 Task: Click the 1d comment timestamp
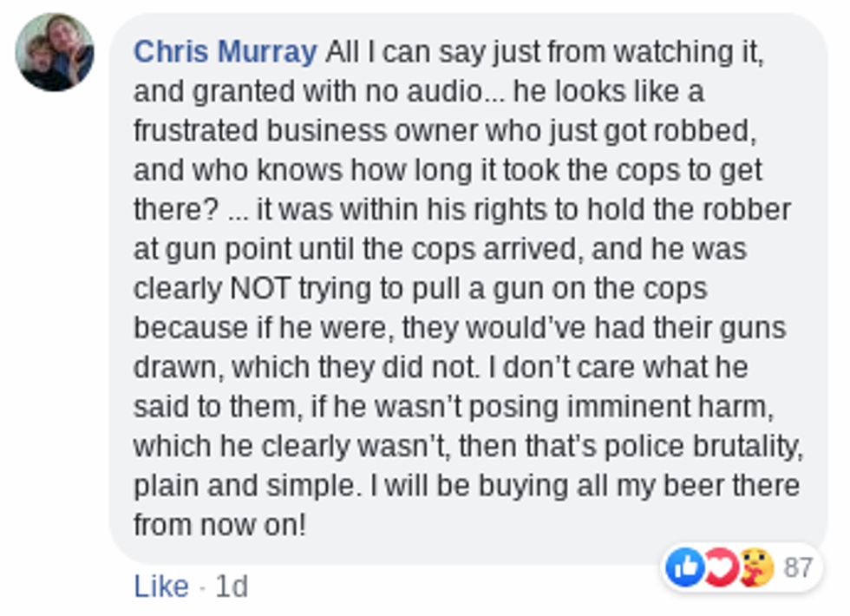point(231,587)
